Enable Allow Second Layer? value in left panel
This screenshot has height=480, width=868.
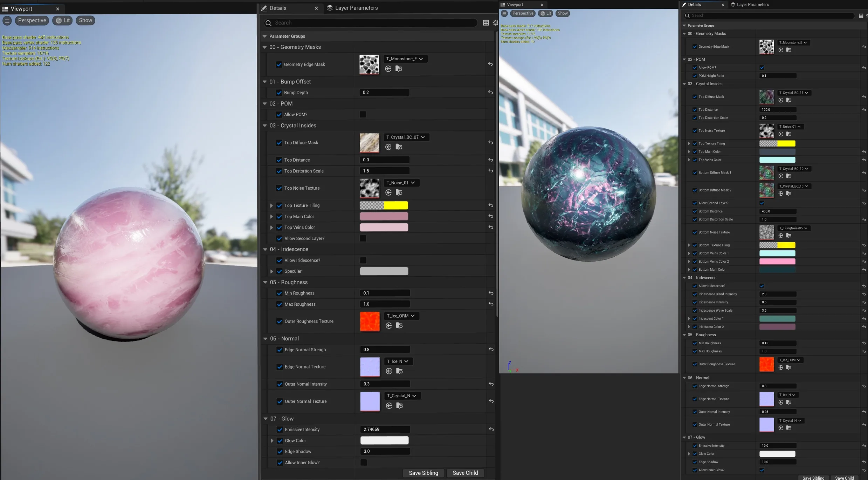363,238
